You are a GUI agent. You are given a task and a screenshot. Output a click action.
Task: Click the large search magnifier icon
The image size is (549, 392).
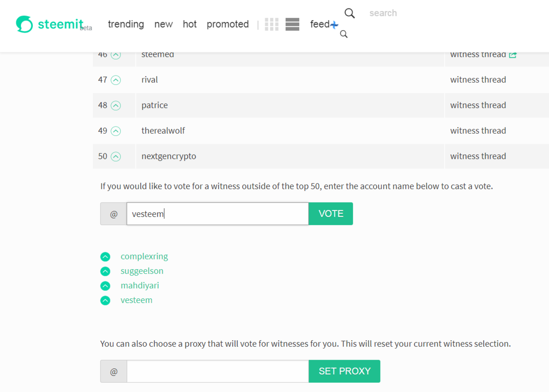pos(349,13)
